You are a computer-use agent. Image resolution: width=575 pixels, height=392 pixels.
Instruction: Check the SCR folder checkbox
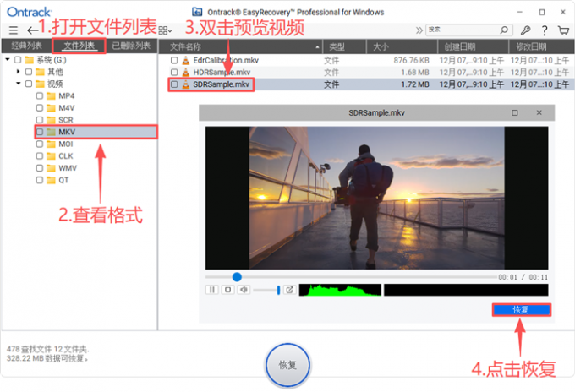coord(40,120)
